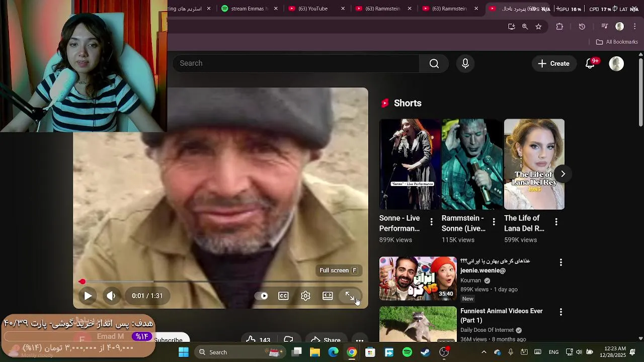Visit the Daily Dose Of Internet channel
The width and height of the screenshot is (644, 362).
(x=487, y=330)
